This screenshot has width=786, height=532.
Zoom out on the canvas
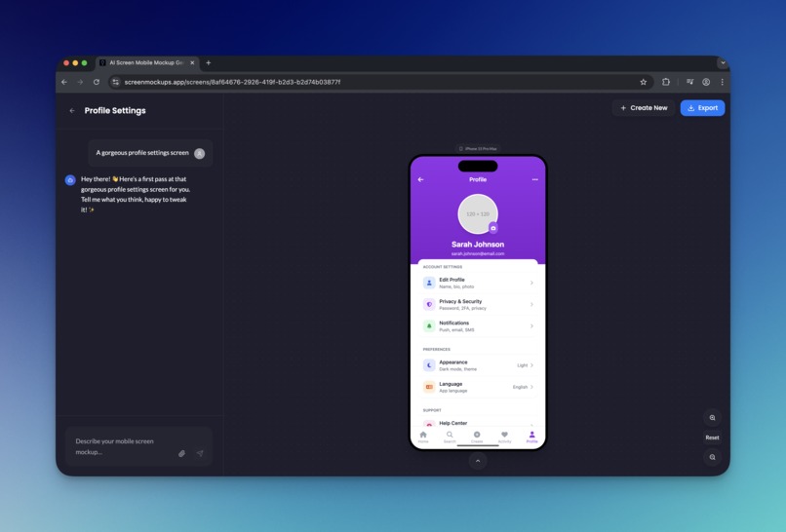point(712,457)
